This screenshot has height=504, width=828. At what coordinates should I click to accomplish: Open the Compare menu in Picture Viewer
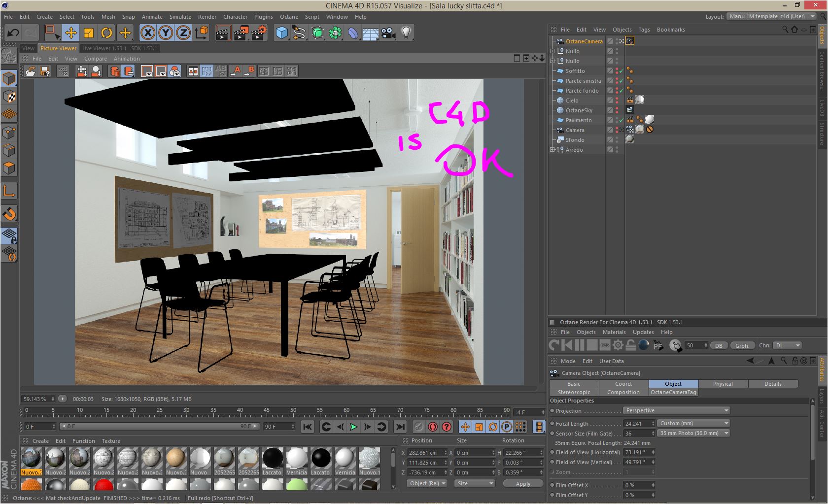point(96,59)
